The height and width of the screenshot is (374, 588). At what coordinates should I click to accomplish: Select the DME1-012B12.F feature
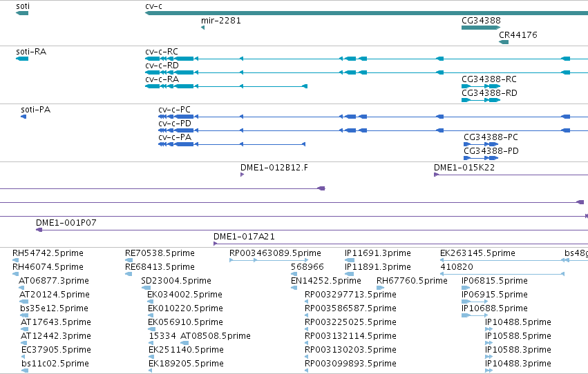[x=243, y=175]
